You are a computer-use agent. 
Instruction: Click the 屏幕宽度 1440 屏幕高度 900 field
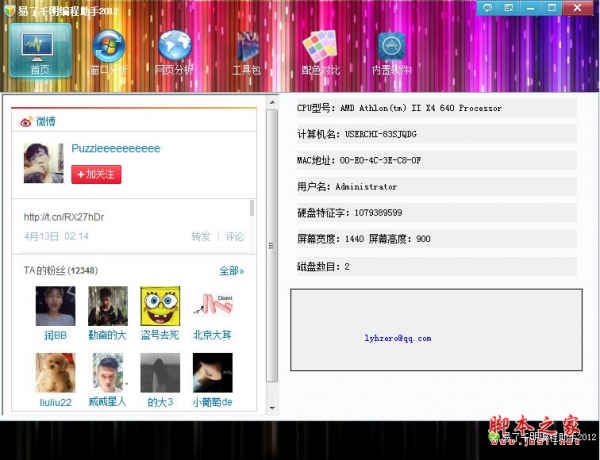(x=437, y=239)
